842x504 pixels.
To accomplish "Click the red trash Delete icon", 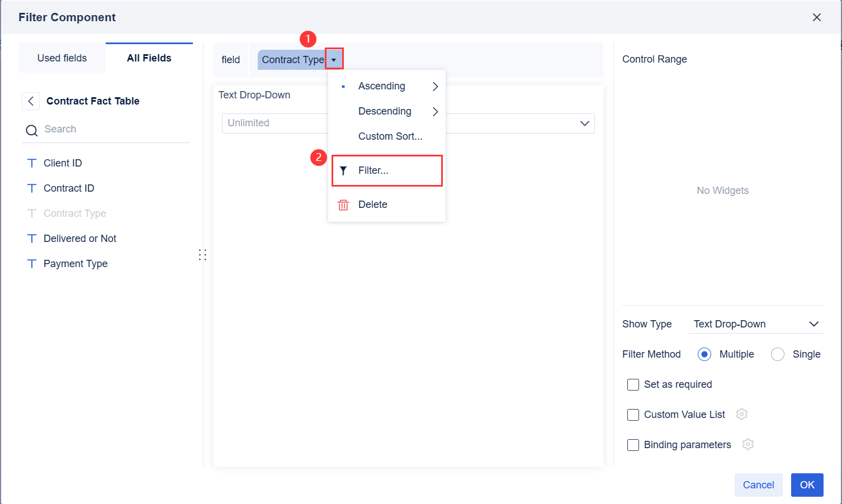I will (343, 205).
